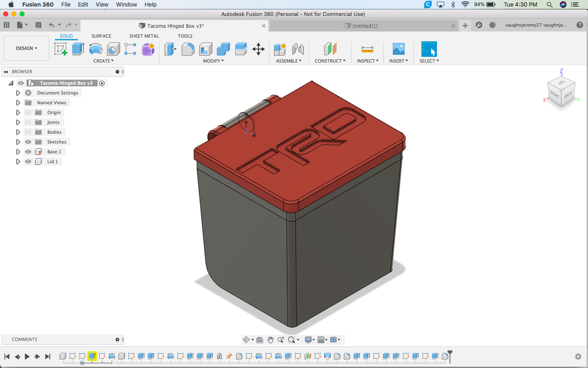This screenshot has width=588, height=368.
Task: Open the CREATE dropdown menu
Action: [x=103, y=61]
